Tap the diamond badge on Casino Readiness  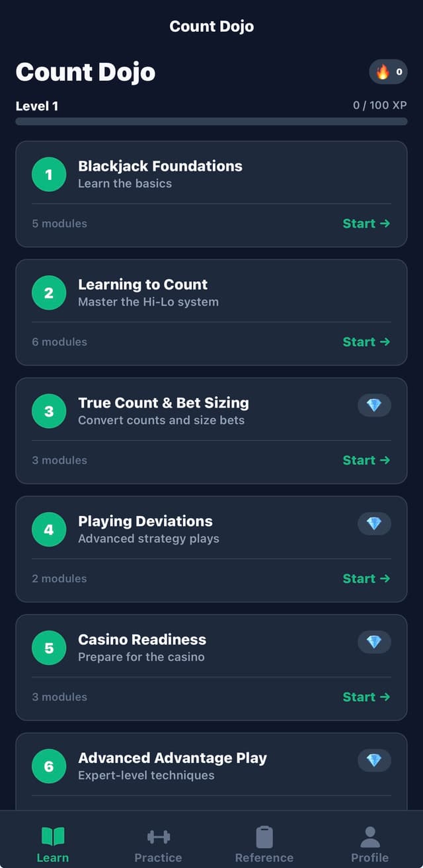click(x=374, y=642)
